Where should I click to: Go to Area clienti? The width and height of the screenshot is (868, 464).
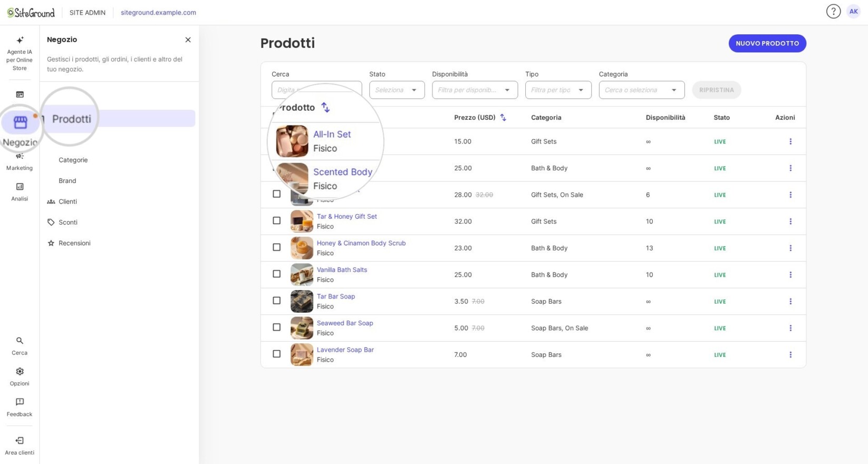(20, 446)
